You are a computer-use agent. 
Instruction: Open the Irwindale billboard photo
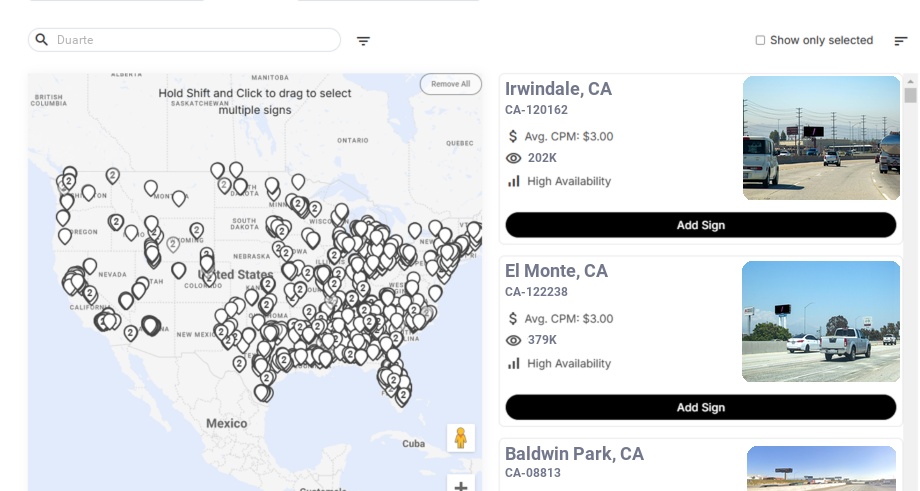(821, 138)
